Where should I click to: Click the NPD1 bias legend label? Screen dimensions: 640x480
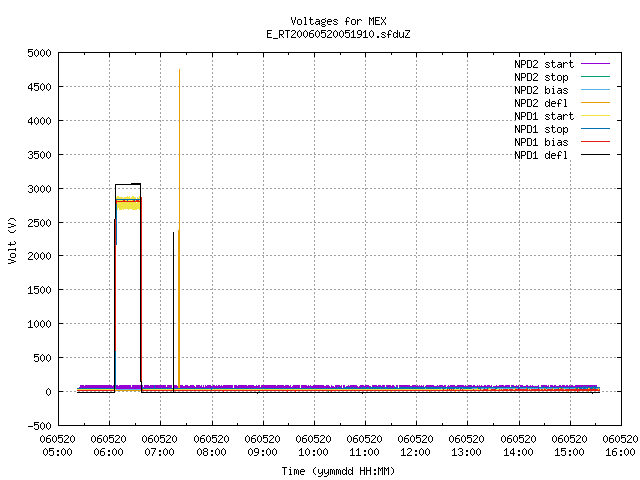(x=541, y=142)
